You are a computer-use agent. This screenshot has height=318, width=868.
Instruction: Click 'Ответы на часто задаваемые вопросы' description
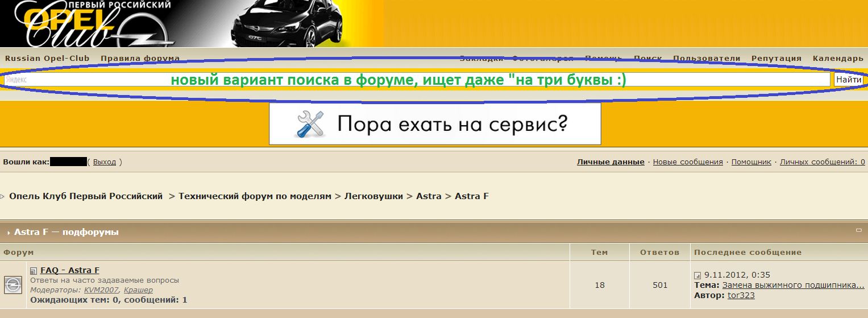pyautogui.click(x=105, y=280)
